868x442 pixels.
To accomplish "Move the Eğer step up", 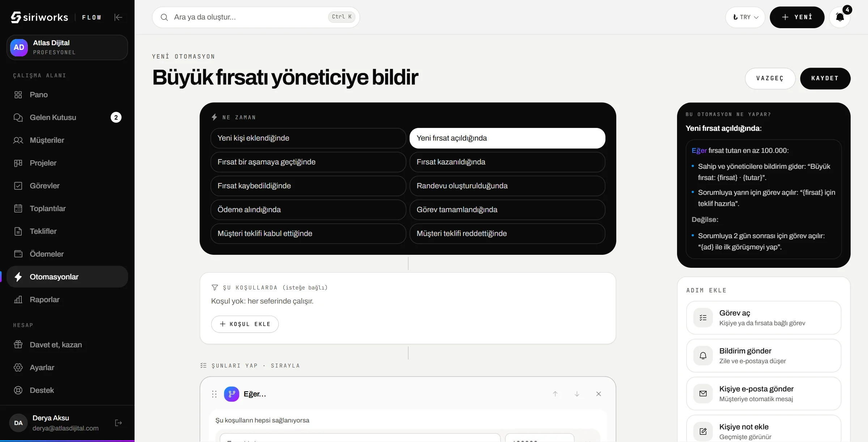I will (x=555, y=394).
